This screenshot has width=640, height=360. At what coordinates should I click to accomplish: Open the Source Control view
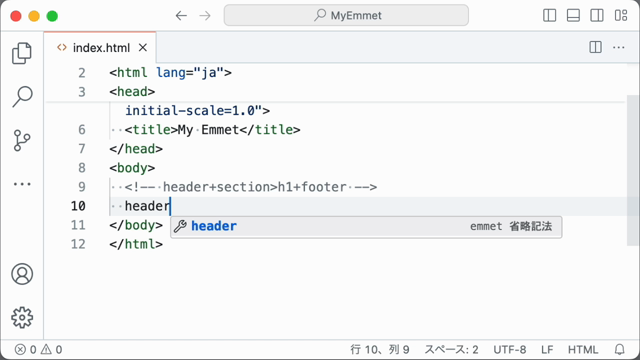click(x=22, y=140)
